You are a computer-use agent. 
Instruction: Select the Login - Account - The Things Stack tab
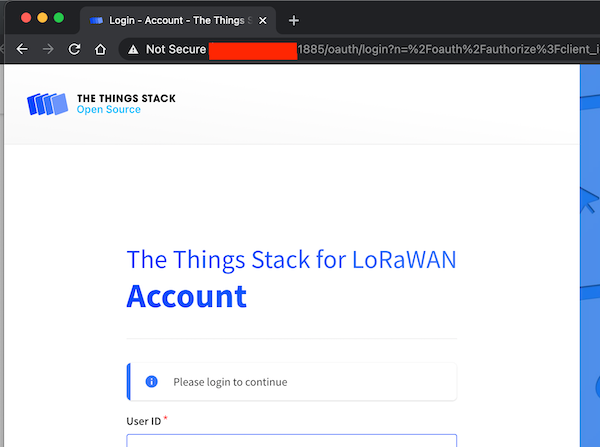point(178,20)
